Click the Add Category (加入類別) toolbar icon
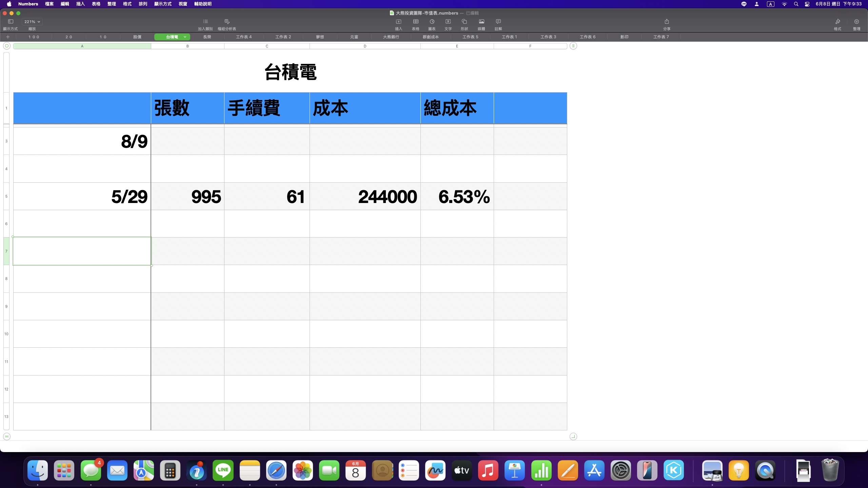The width and height of the screenshot is (868, 488). click(205, 21)
